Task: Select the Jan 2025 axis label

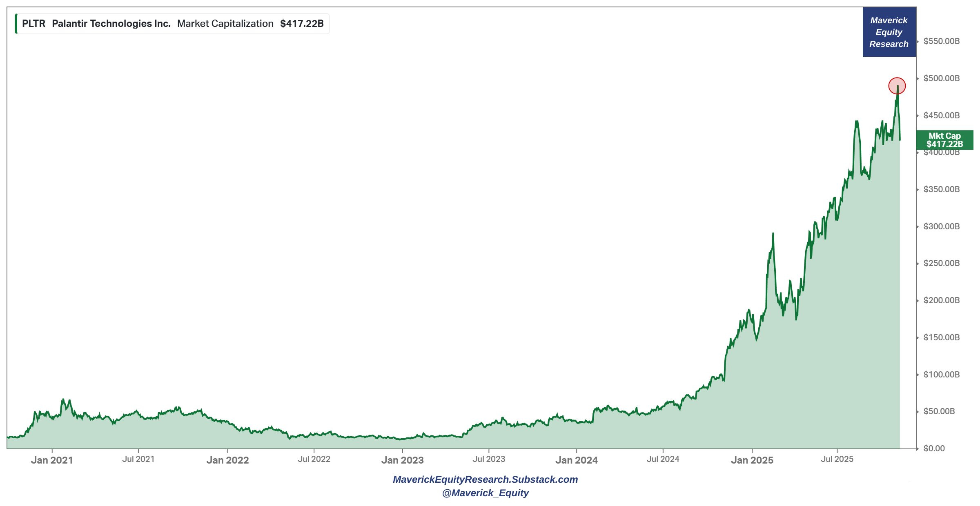Action: pyautogui.click(x=752, y=460)
